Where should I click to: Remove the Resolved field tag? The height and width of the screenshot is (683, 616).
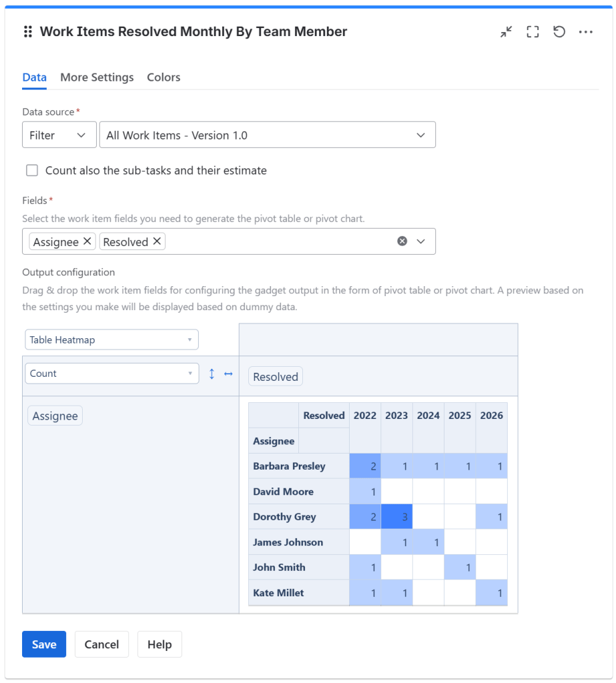[x=157, y=241]
